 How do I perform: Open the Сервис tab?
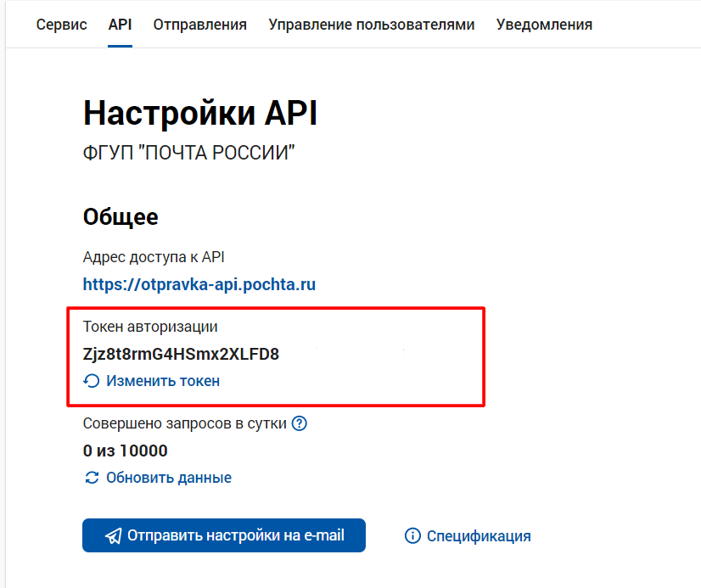coord(61,25)
